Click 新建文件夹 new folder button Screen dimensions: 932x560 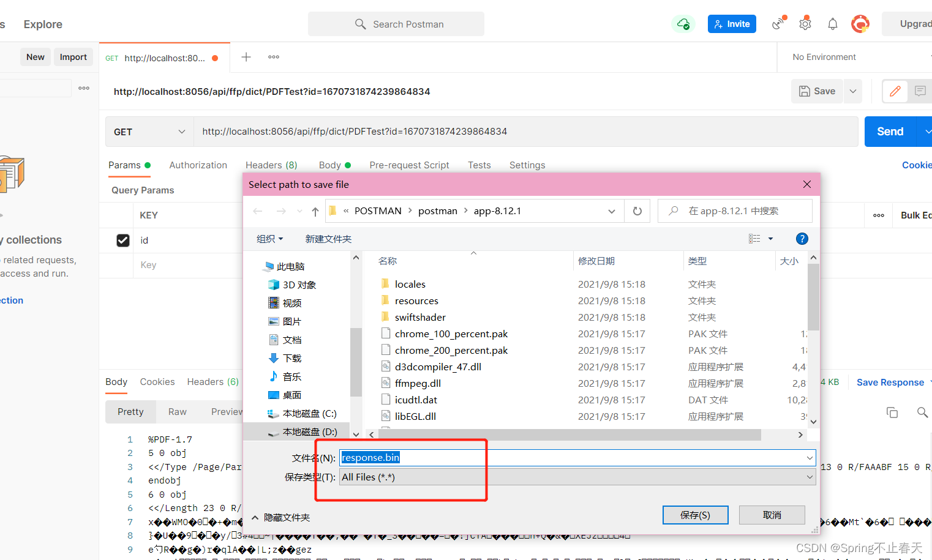click(328, 239)
